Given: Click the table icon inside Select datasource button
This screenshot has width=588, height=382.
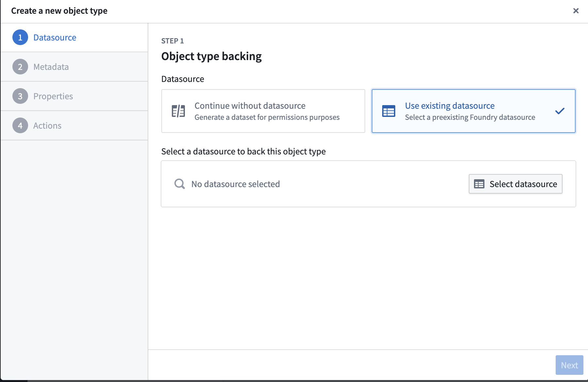Looking at the screenshot, I should [x=479, y=184].
